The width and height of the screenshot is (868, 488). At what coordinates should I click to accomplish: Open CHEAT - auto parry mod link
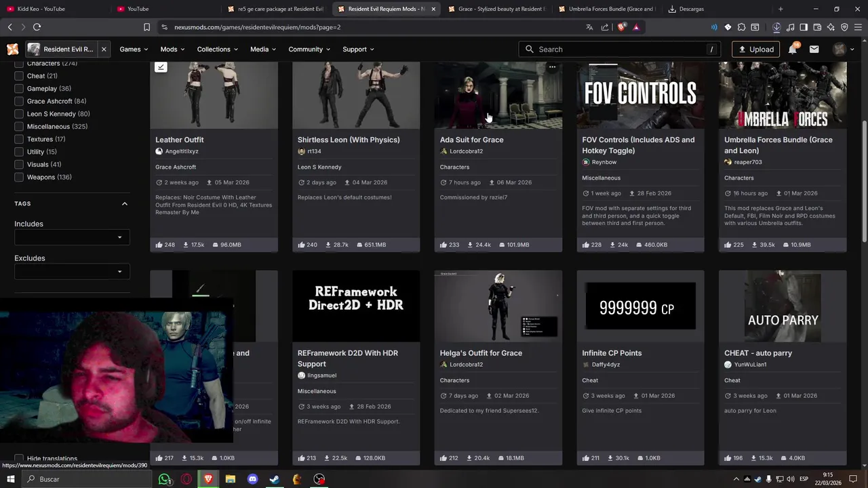(758, 353)
